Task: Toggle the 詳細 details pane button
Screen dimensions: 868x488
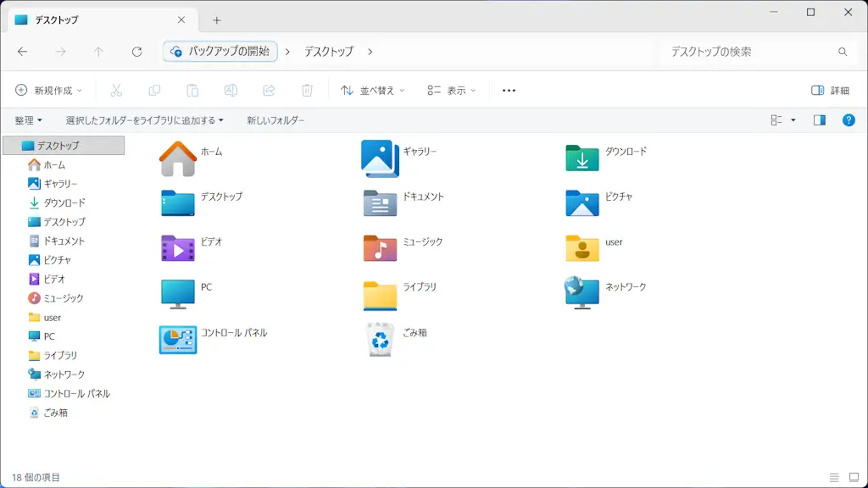Action: [830, 90]
